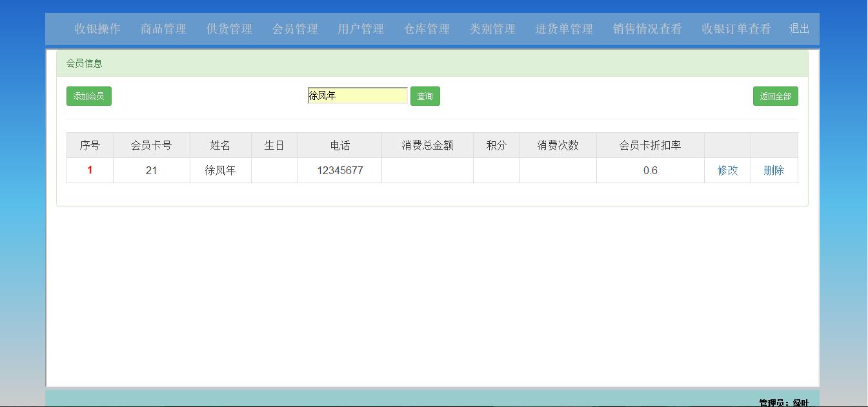Click 修改 link for member 徐凤年
Viewport: 868px width, 407px height.
click(x=728, y=170)
